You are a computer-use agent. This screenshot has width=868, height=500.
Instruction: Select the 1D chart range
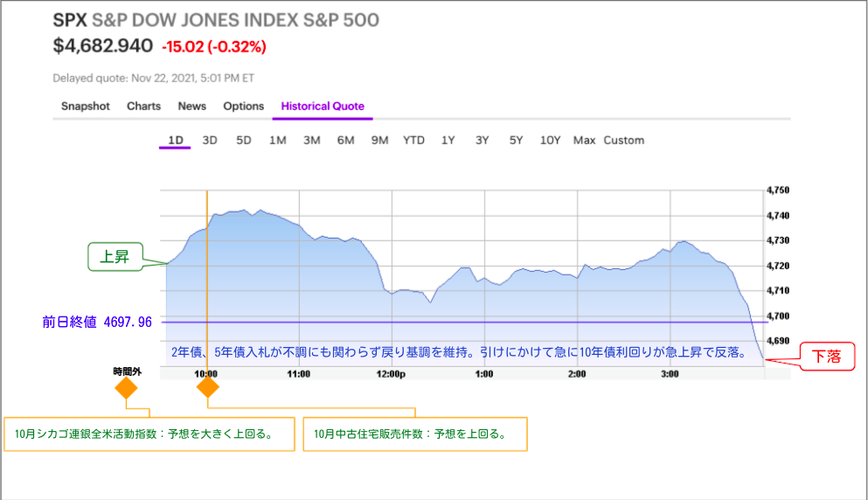[x=176, y=140]
